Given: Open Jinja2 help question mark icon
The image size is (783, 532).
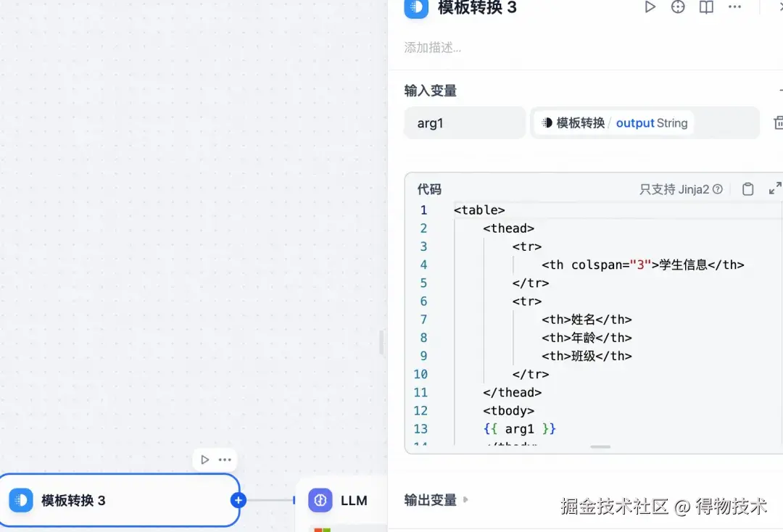Looking at the screenshot, I should (x=717, y=188).
